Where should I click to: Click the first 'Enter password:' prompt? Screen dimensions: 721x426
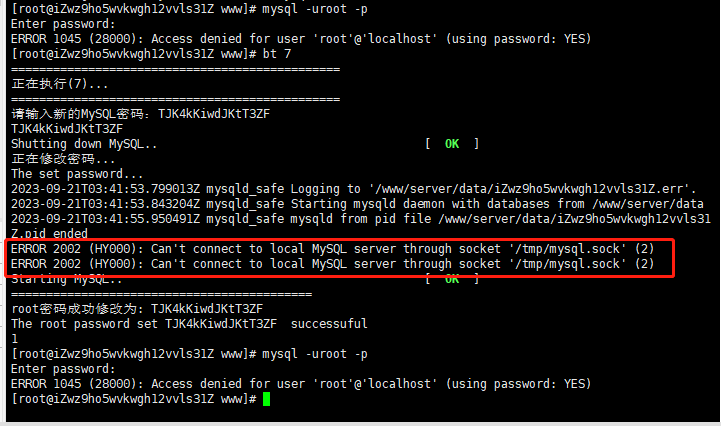[63, 24]
